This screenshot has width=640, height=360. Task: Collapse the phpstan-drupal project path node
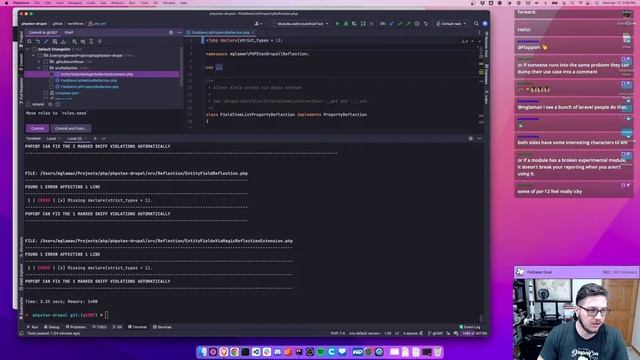[33, 56]
